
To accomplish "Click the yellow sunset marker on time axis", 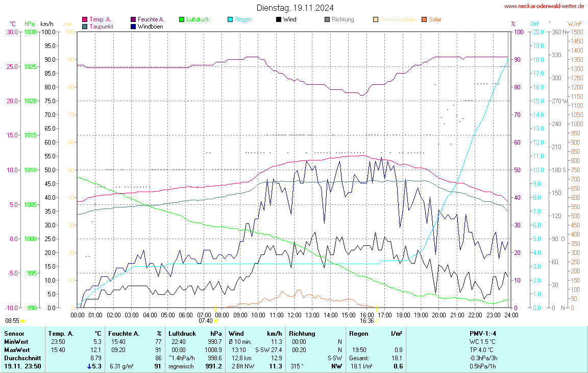I will 377,309.
